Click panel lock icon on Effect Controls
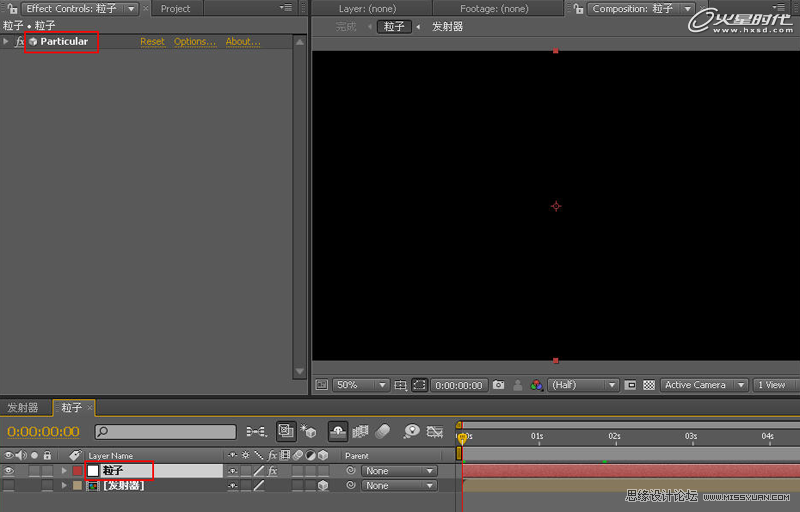Image resolution: width=800 pixels, height=512 pixels. (x=12, y=9)
